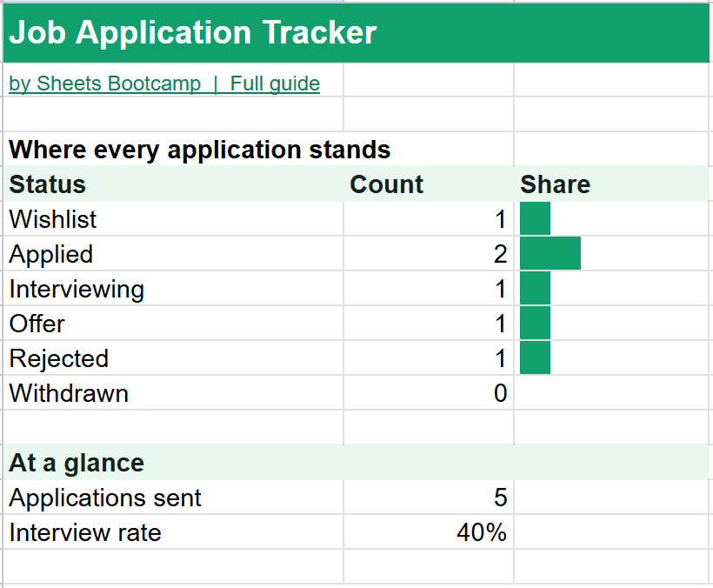Click the green share bar for Applied
Image resolution: width=713 pixels, height=588 pixels.
point(550,253)
